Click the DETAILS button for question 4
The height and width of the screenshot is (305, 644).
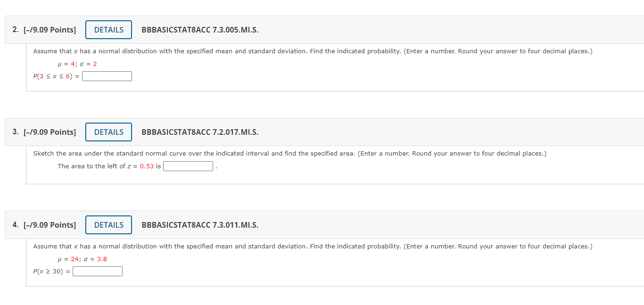point(108,224)
